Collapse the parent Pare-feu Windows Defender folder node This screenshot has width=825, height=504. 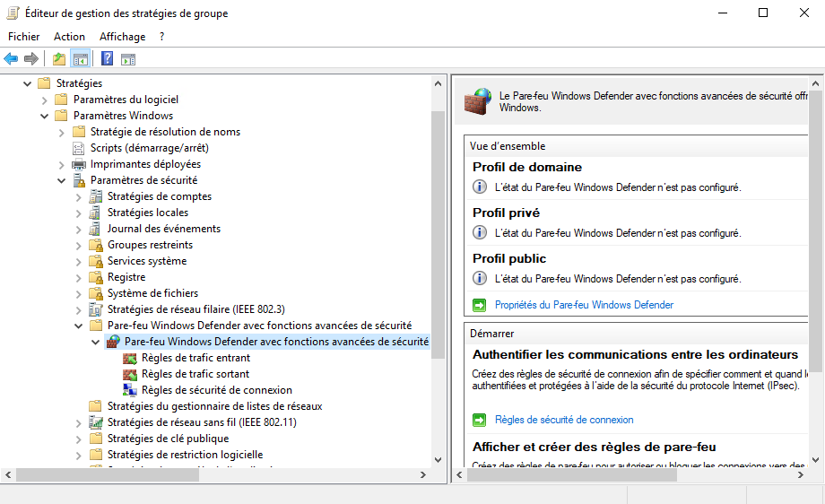[x=78, y=326]
